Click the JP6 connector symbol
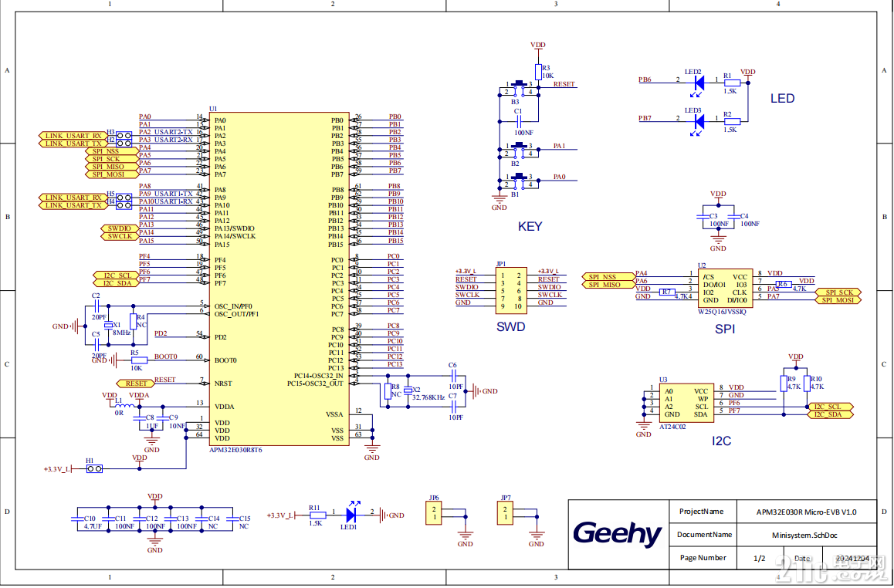 pos(433,513)
